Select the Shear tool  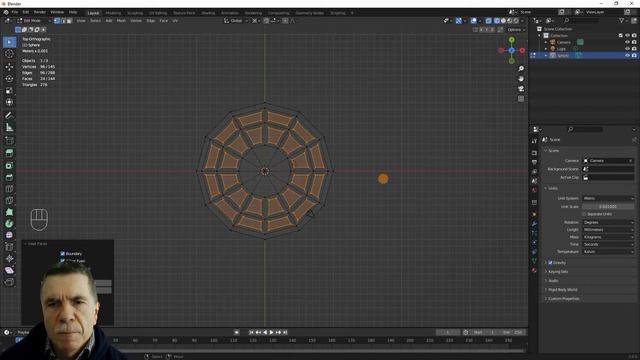click(9, 270)
